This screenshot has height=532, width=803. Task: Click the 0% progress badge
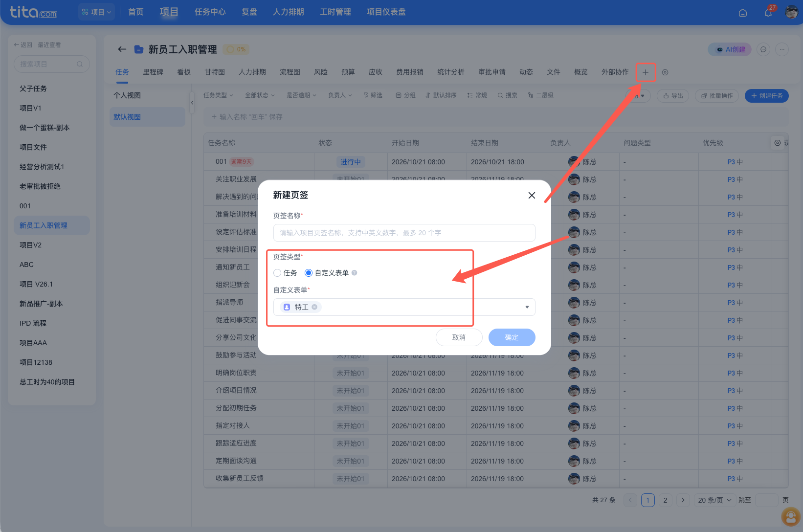pos(236,49)
